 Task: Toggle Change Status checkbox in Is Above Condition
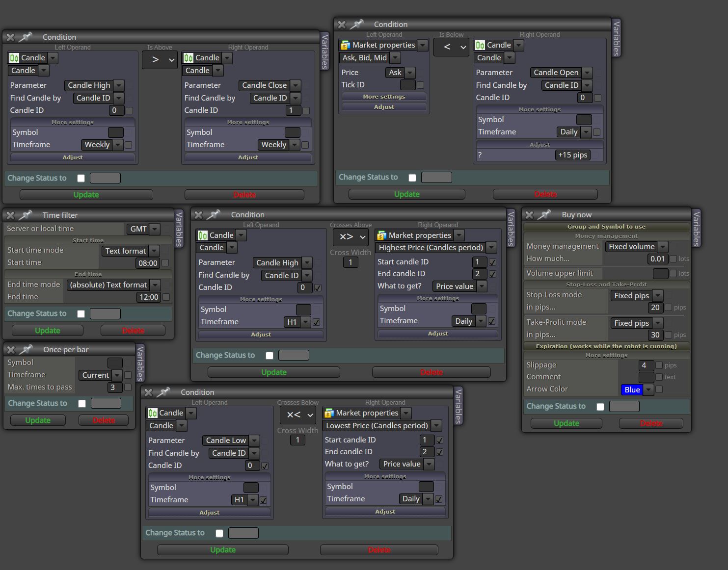click(81, 179)
